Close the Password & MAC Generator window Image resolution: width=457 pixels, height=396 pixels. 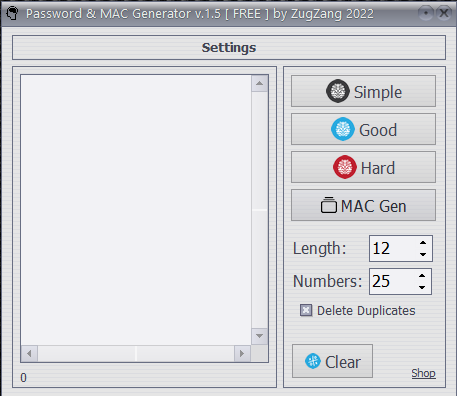[444, 13]
